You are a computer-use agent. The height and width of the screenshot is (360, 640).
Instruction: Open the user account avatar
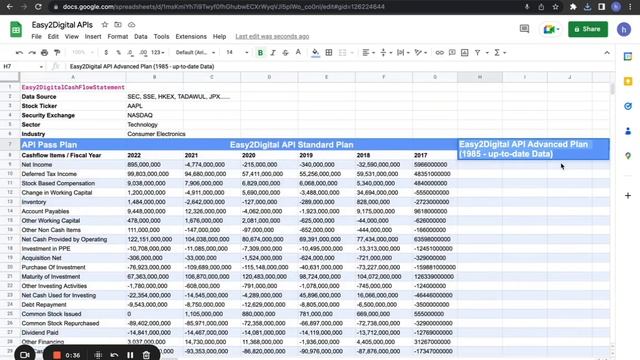(x=624, y=29)
